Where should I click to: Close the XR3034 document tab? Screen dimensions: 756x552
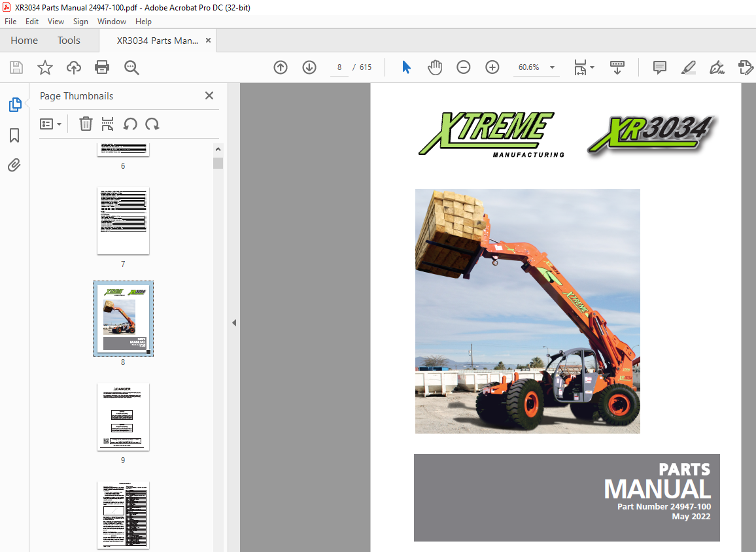click(208, 41)
